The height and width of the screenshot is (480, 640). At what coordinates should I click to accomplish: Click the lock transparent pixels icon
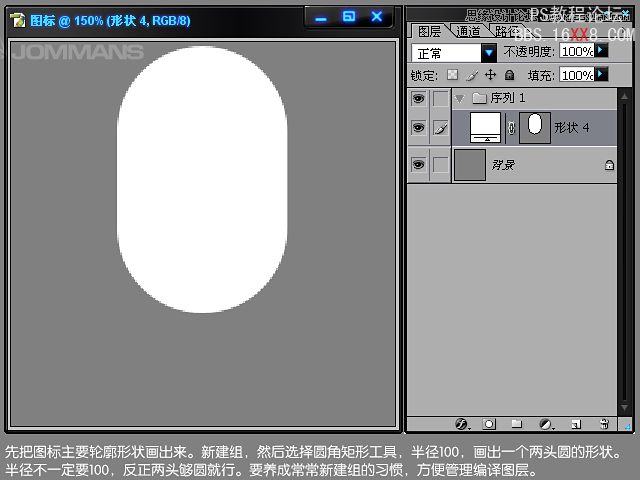point(452,75)
